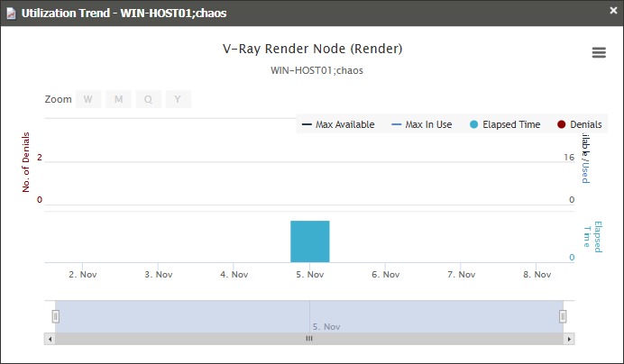Click the WIN-HOST01;chaos chart subtitle
624x364 pixels.
click(312, 69)
